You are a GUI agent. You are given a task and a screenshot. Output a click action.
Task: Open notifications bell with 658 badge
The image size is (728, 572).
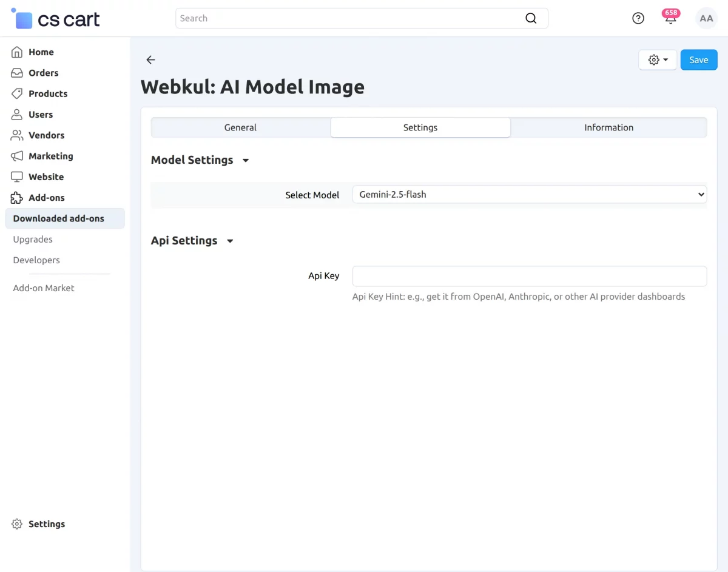point(670,18)
